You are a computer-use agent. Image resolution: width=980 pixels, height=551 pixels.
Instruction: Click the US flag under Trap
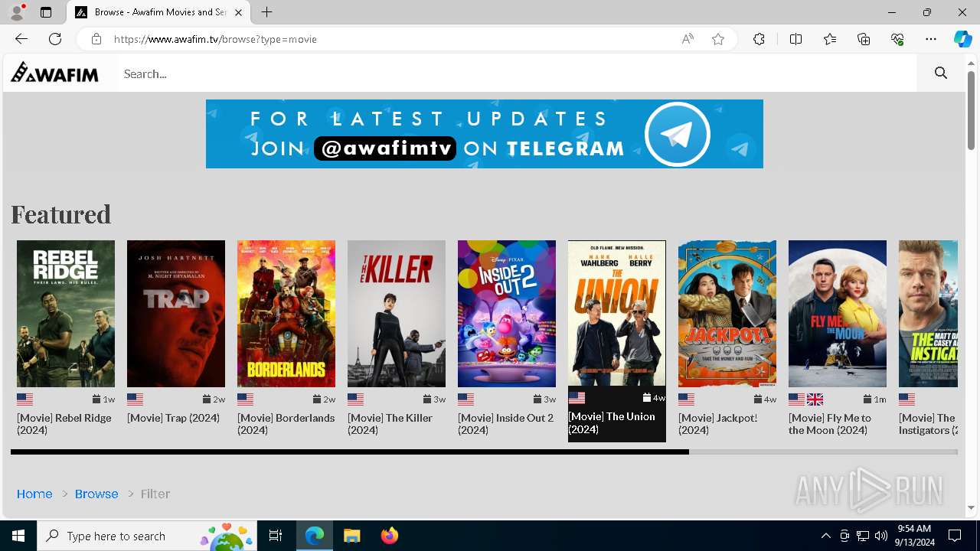136,399
